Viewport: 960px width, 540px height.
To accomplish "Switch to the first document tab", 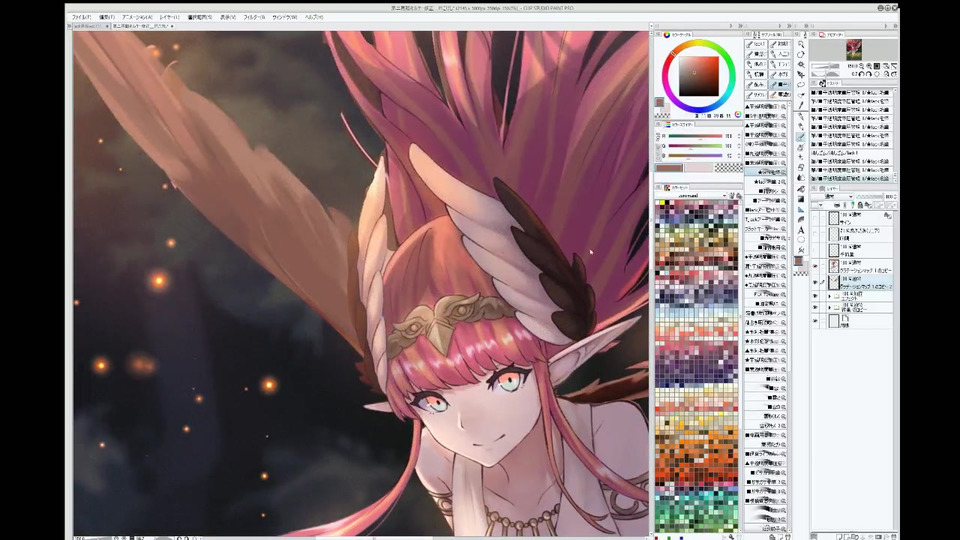I will click(x=91, y=26).
